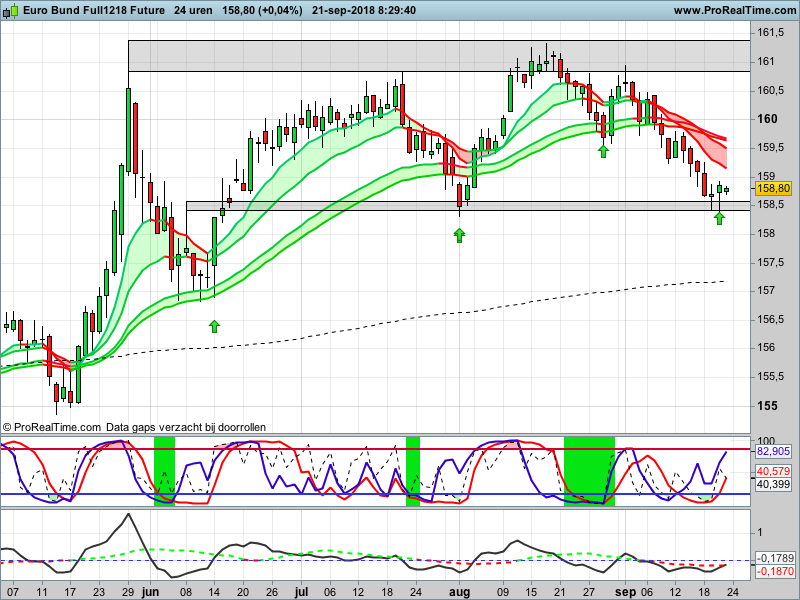Click the grey resistance zone above 161
The image size is (800, 600).
pyautogui.click(x=439, y=56)
